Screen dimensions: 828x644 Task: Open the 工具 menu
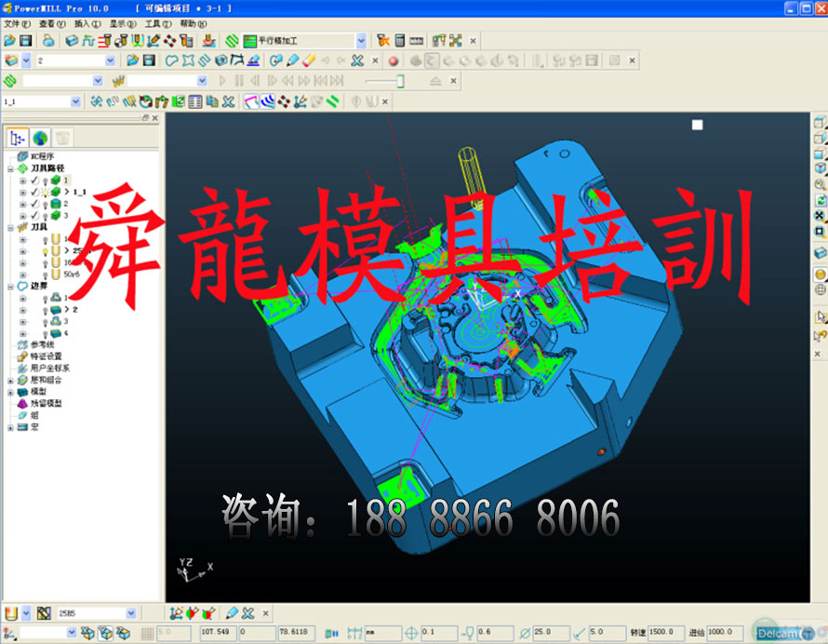click(x=158, y=23)
